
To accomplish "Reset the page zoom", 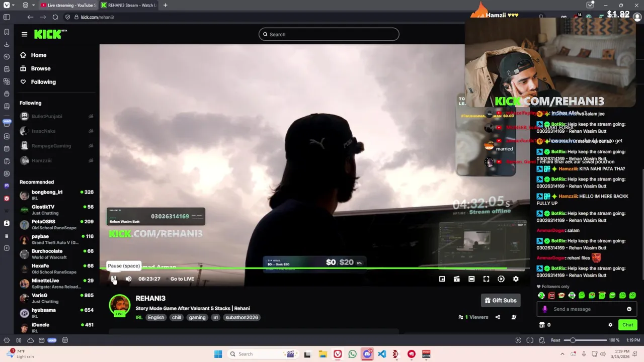I will pyautogui.click(x=555, y=340).
